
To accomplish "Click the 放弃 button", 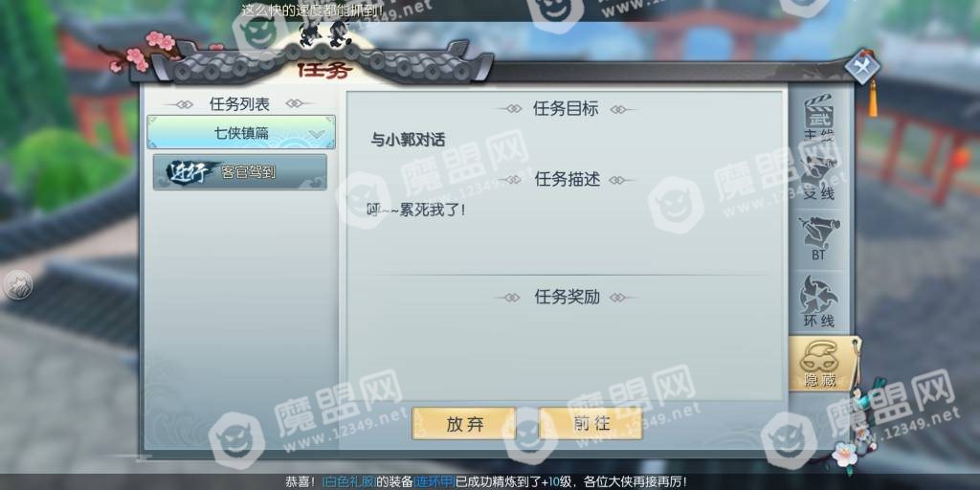I will (x=464, y=423).
